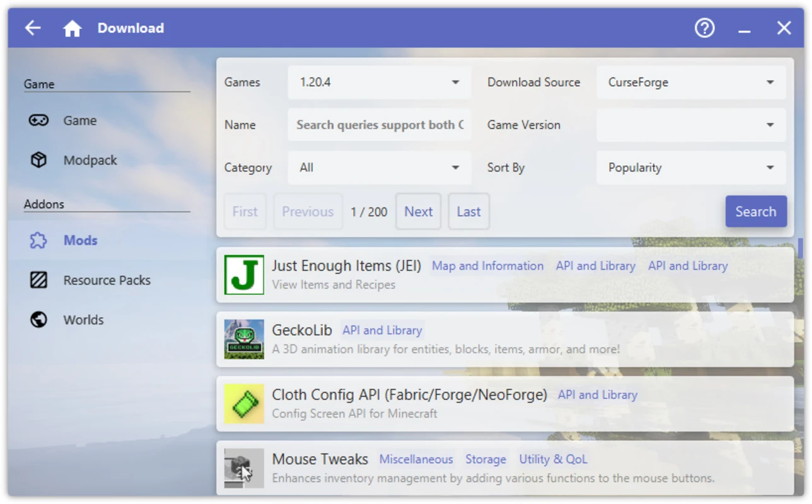Click the GeckoLib mod thumbnail
The width and height of the screenshot is (812, 504).
pyautogui.click(x=244, y=339)
